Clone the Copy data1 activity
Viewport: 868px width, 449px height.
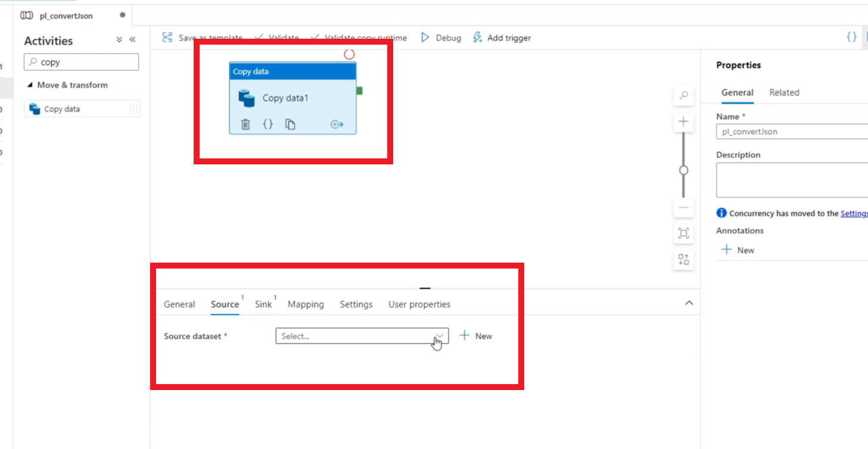click(x=290, y=124)
